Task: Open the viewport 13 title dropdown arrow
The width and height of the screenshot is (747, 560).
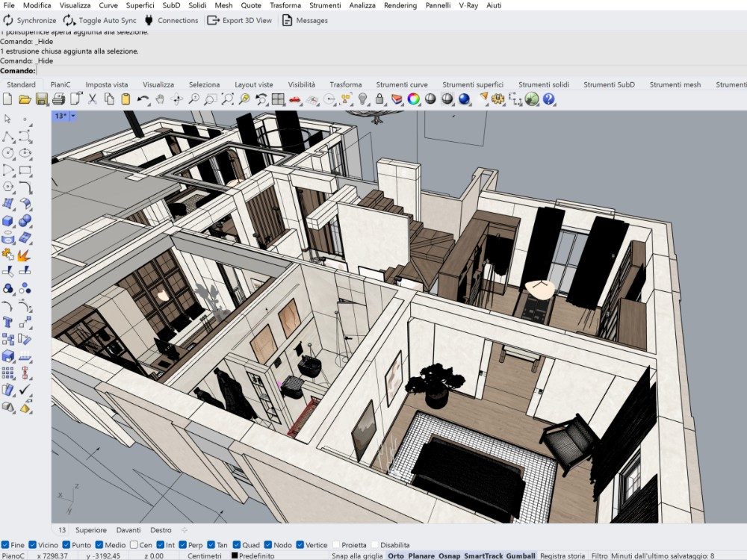Action: coord(73,116)
